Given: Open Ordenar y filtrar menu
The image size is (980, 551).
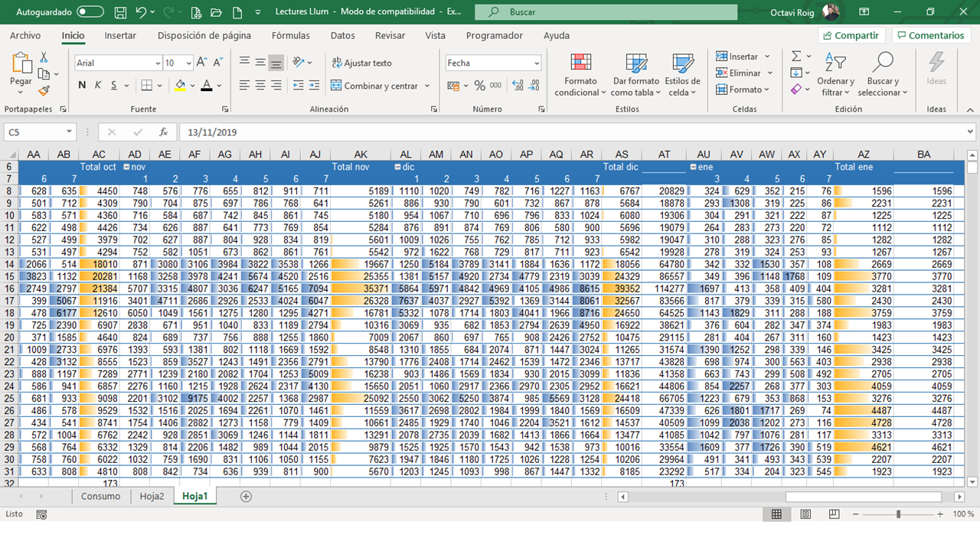Looking at the screenshot, I should click(835, 75).
